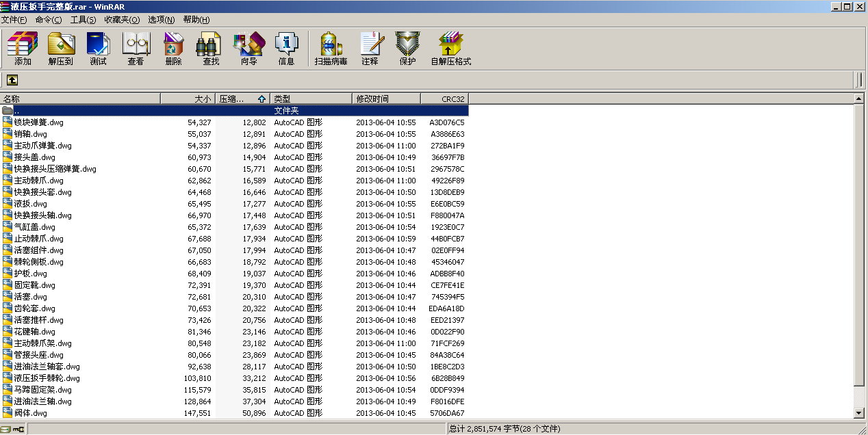The image size is (868, 435).
Task: Click the scrollbar down arrow
Action: point(859,413)
